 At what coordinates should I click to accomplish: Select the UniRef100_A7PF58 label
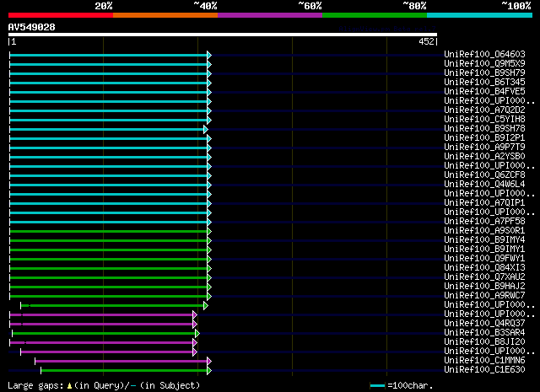[484, 222]
